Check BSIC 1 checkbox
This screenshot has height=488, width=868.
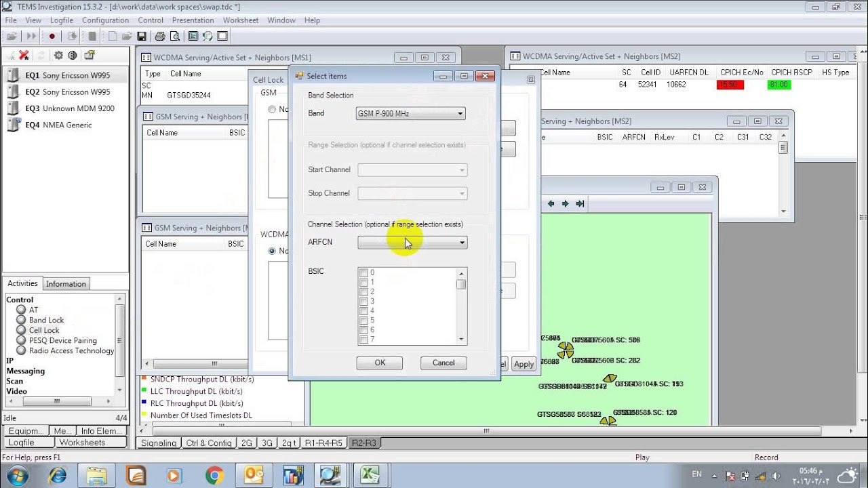coord(364,283)
